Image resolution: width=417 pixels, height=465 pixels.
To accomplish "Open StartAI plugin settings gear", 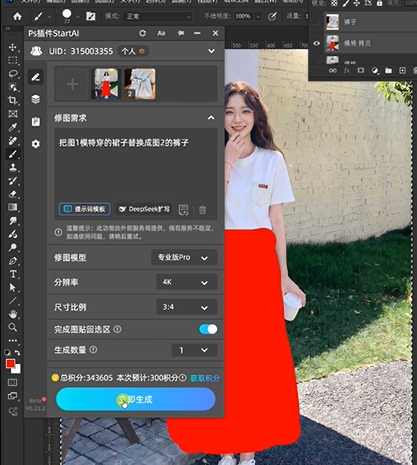I will click(x=36, y=144).
